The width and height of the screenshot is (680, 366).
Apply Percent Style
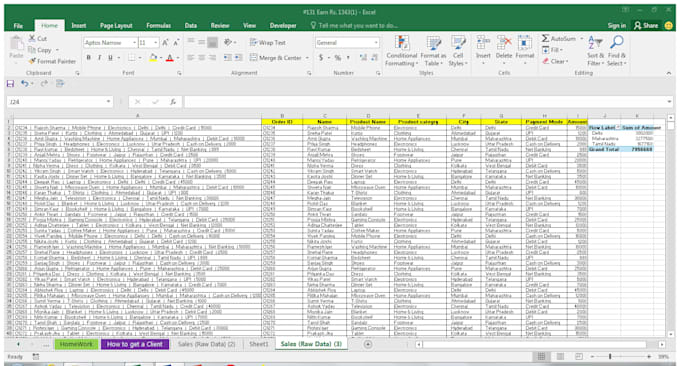click(337, 58)
